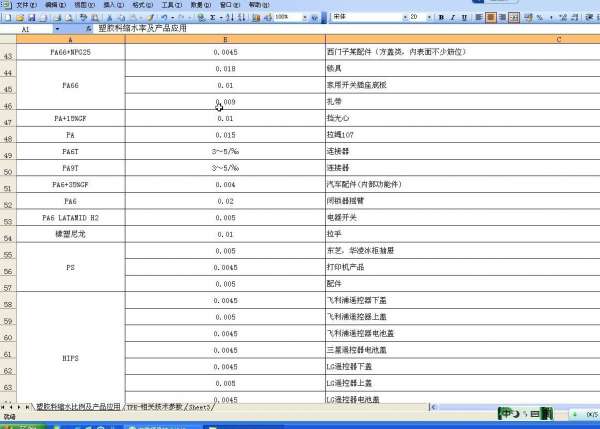Viewport: 600px width, 429px height.
Task: Open the zoom 100% dropdown
Action: click(x=305, y=17)
